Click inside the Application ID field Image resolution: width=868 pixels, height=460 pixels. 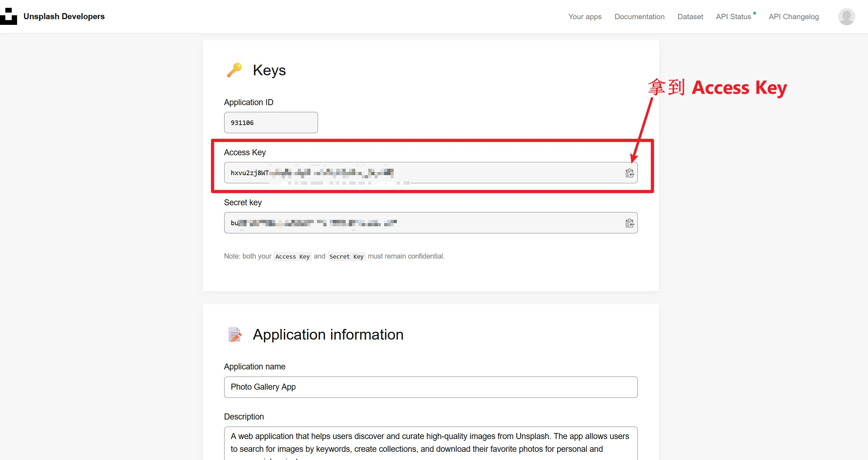(271, 123)
